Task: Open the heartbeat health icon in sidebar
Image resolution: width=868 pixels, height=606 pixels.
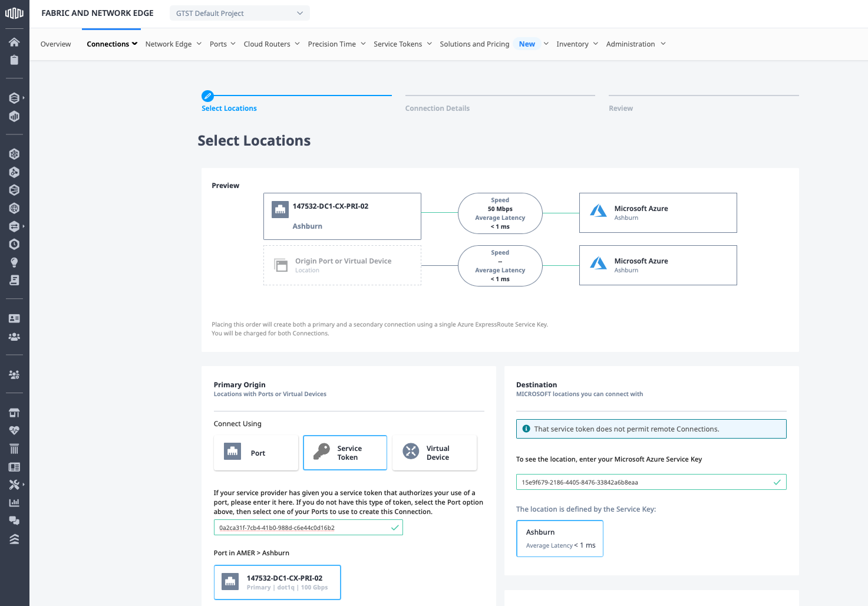Action: click(x=14, y=430)
